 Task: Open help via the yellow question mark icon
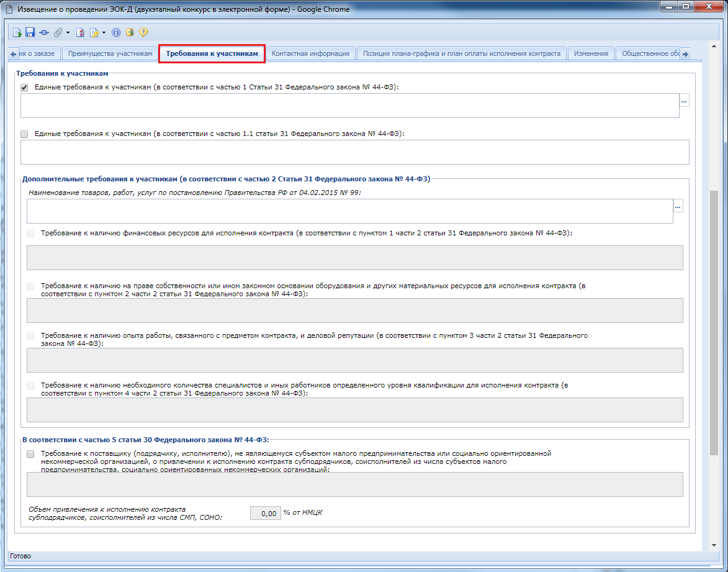tap(143, 32)
